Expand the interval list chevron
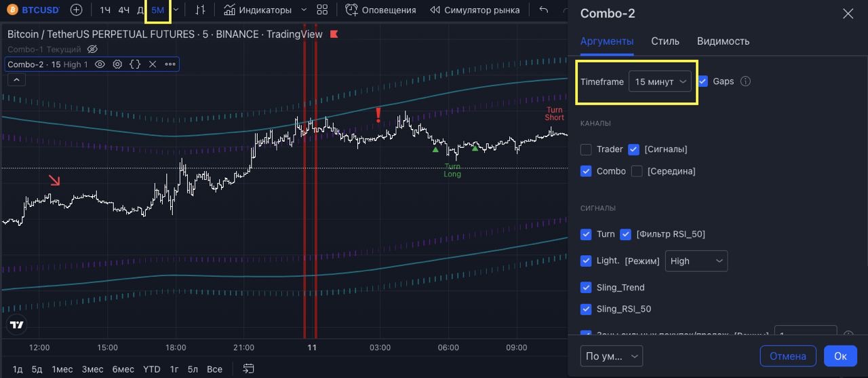The width and height of the screenshot is (868, 378). pos(176,10)
